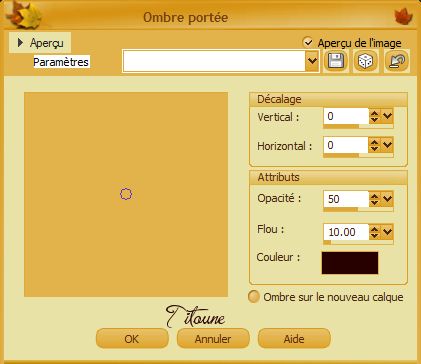This screenshot has height=364, width=421.
Task: Toggle the Aperçu de l'image checkbox
Action: coord(308,42)
